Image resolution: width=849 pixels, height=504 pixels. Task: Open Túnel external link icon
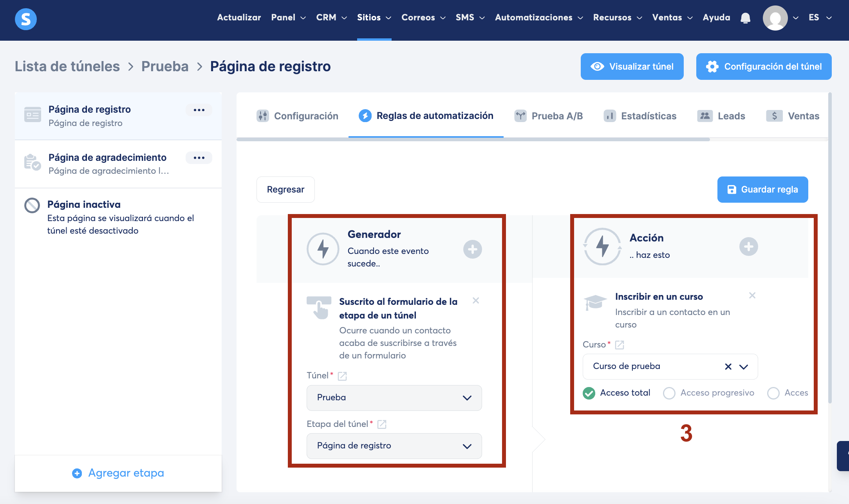tap(342, 376)
